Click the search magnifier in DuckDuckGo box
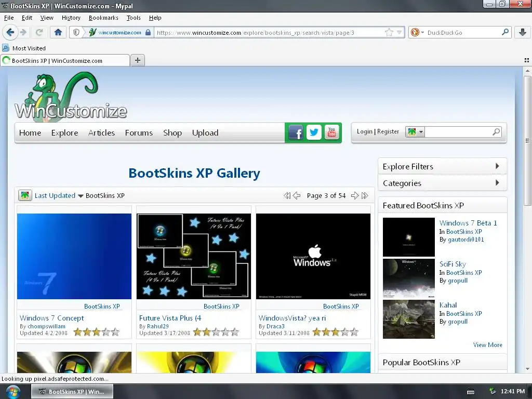 (505, 32)
